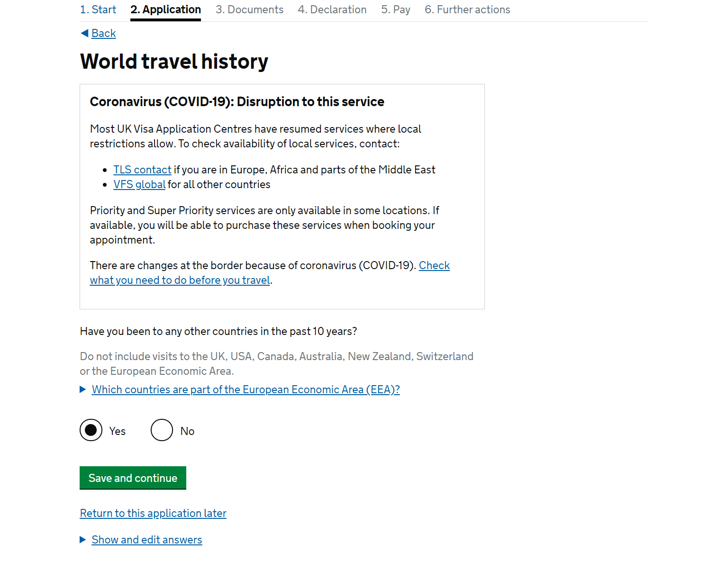Viewport: 728px width, 561px height.
Task: Go to the 1. Start step
Action: coord(98,9)
